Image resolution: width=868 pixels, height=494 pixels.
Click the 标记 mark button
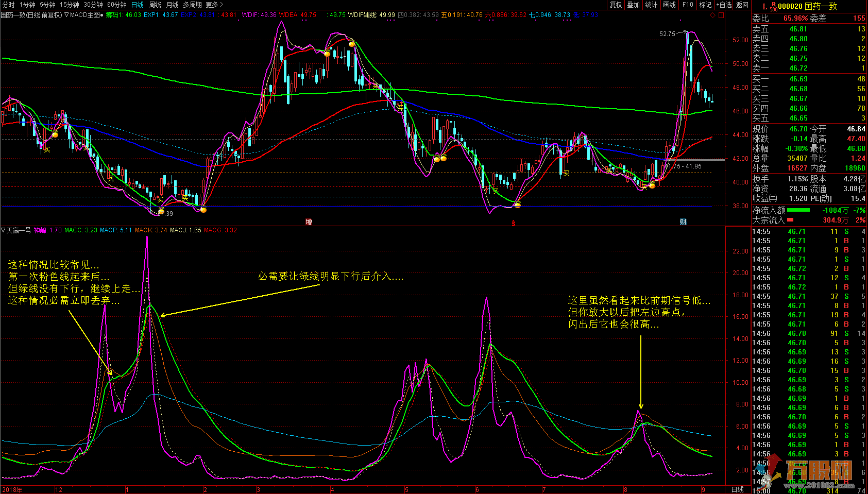[706, 5]
